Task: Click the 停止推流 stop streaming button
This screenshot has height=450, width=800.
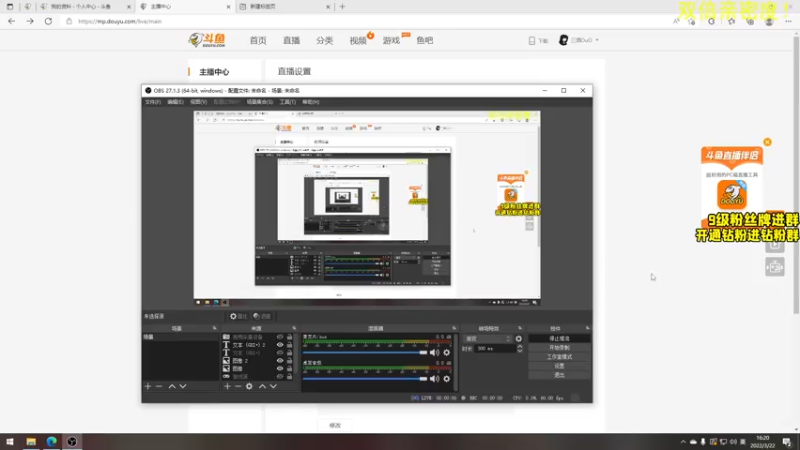Action: pos(559,339)
